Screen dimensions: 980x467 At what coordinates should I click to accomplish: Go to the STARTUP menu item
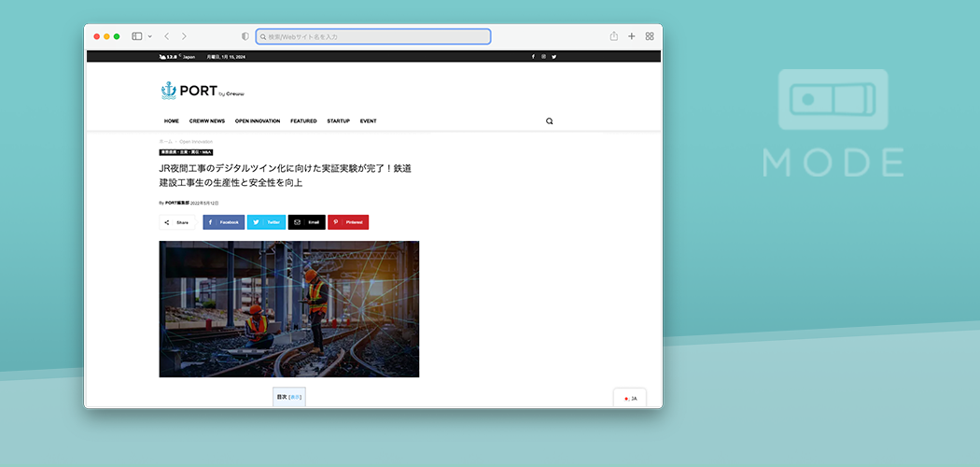click(x=338, y=120)
